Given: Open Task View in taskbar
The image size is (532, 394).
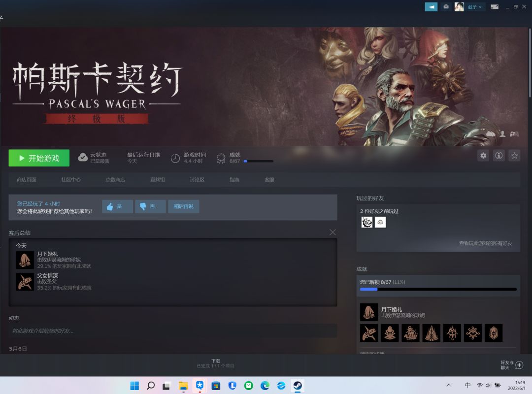Looking at the screenshot, I should pyautogui.click(x=166, y=386).
